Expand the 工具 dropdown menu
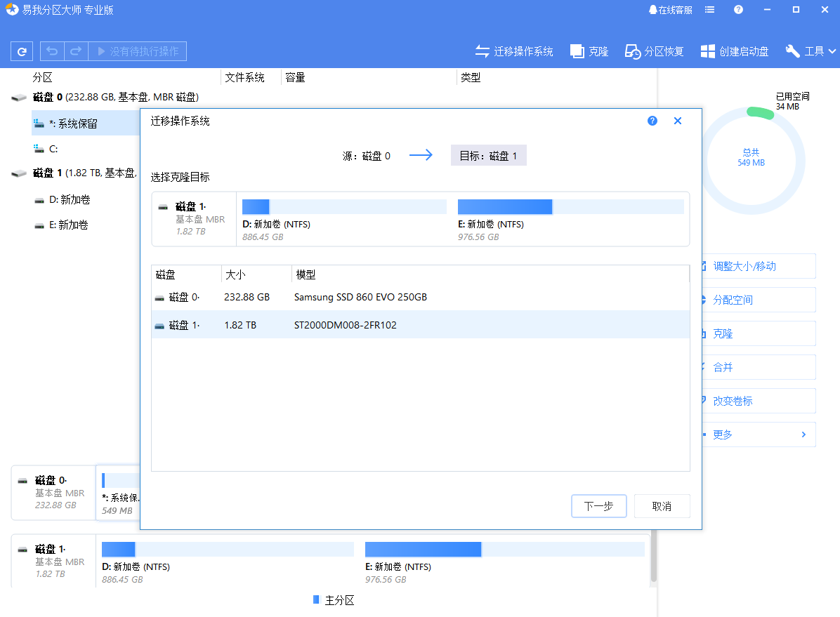 pos(810,51)
